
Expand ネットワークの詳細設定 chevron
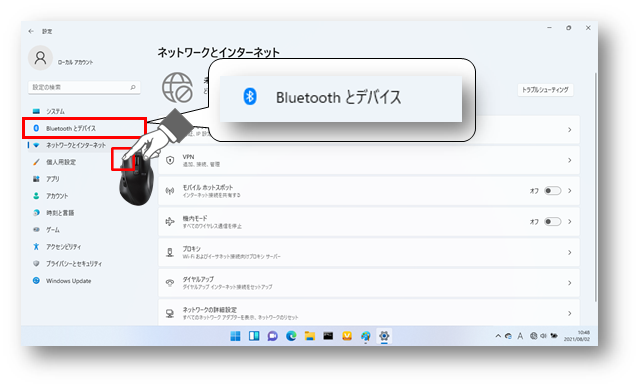coord(569,313)
